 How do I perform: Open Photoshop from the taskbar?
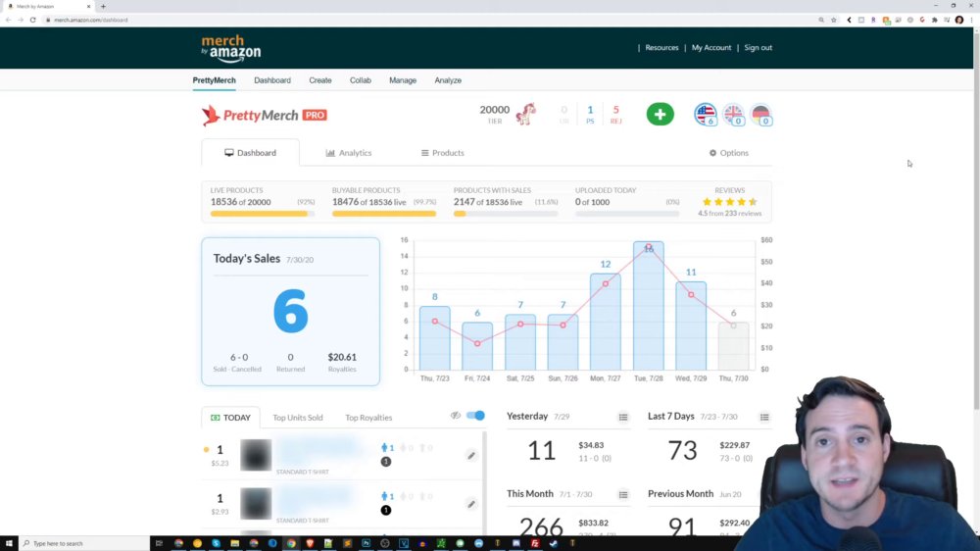coord(367,543)
